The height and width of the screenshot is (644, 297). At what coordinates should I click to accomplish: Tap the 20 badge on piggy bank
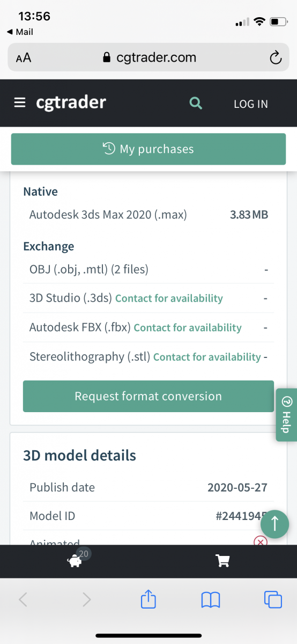pyautogui.click(x=84, y=554)
